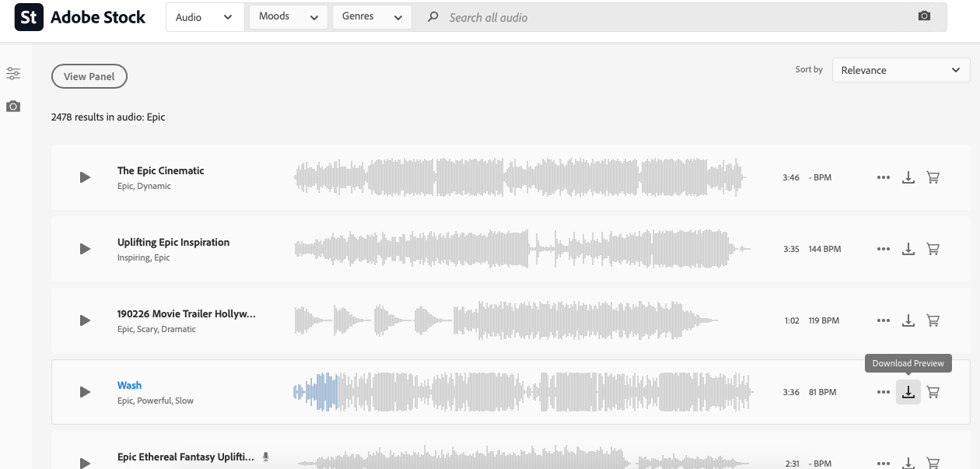
Task: Play 190226 Movie Trailer Hollywood track
Action: 85,320
